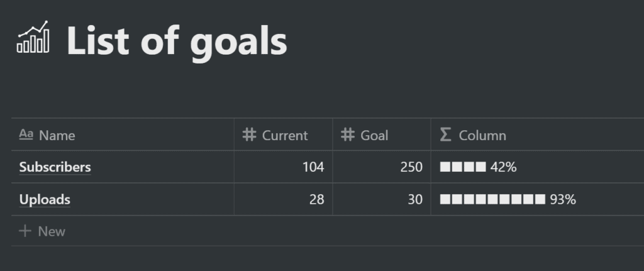
Task: Click the List of goals page title
Action: (177, 41)
